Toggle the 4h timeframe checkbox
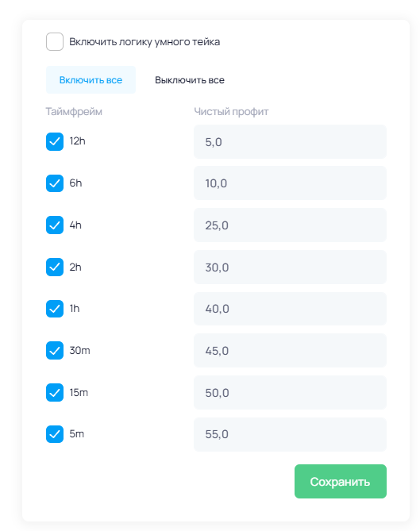Image resolution: width=420 pixels, height=531 pixels. pos(55,225)
